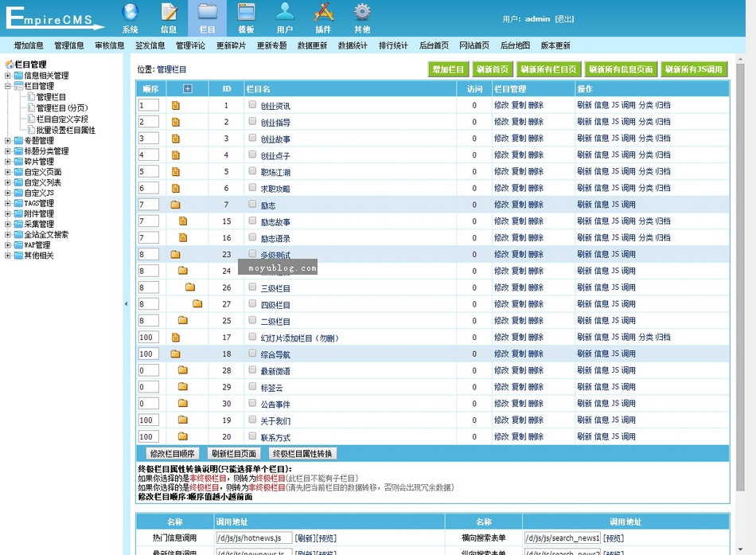Expand the 专题管理 tree node

pos(8,141)
